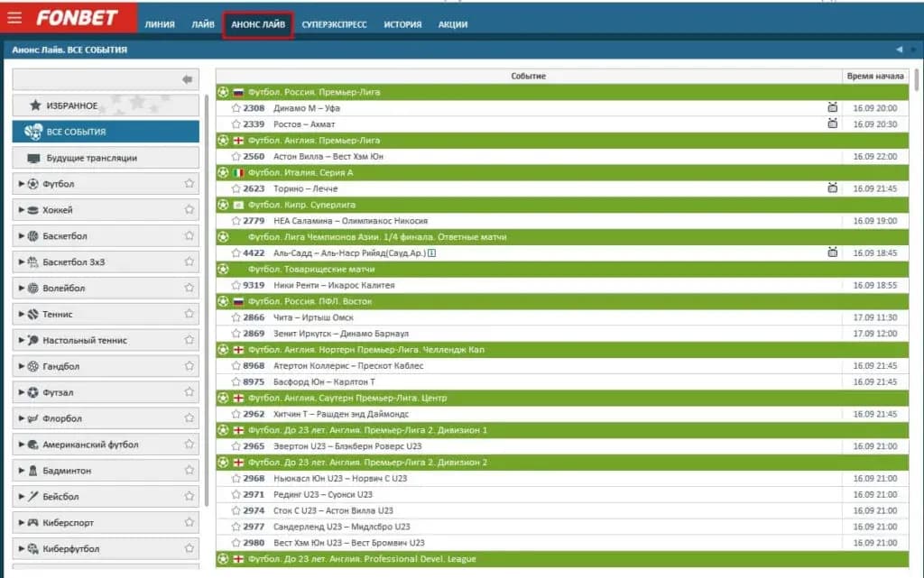Expand the Бадминтон category arrow
The width and height of the screenshot is (924, 578).
pyautogui.click(x=22, y=471)
